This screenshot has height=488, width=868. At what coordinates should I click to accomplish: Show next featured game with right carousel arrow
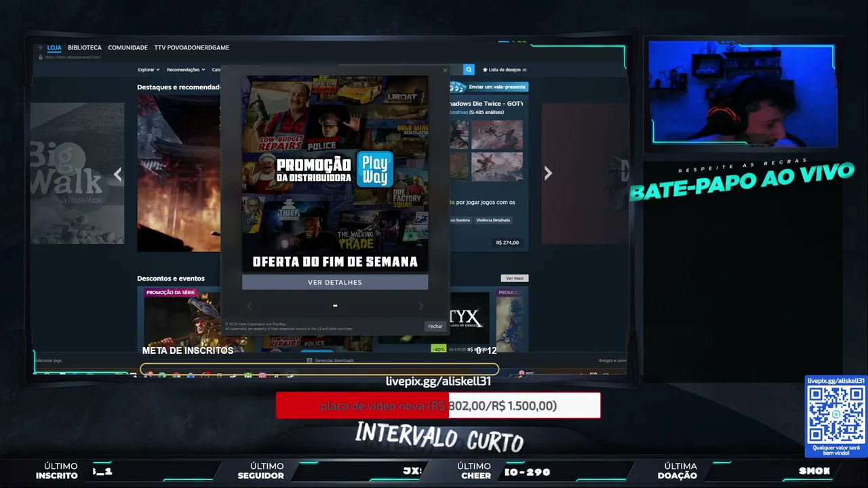548,174
